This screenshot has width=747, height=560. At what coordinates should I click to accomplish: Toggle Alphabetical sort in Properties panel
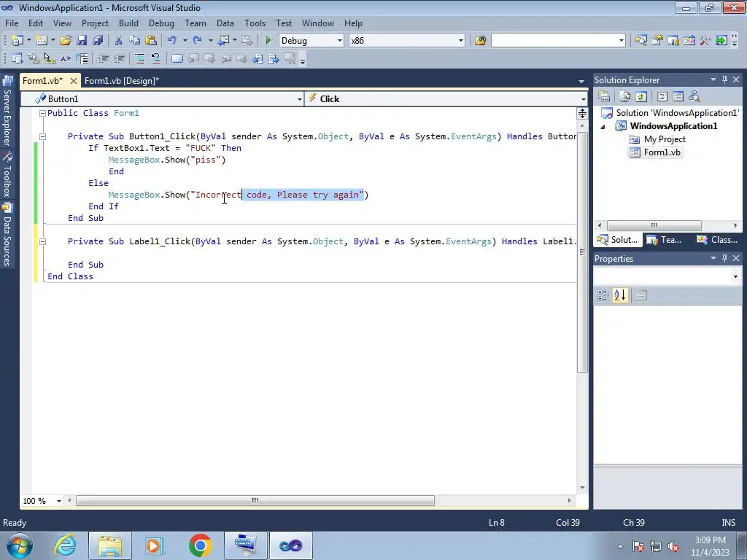pos(620,295)
